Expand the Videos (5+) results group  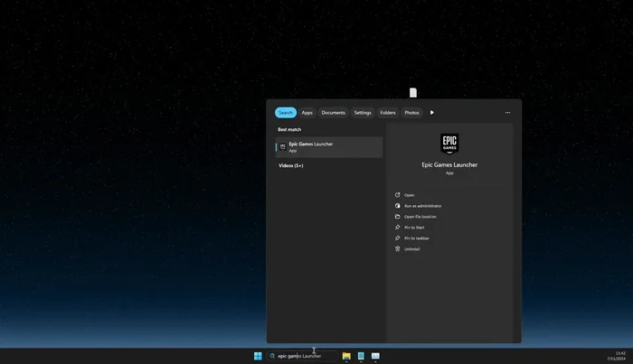click(x=291, y=165)
